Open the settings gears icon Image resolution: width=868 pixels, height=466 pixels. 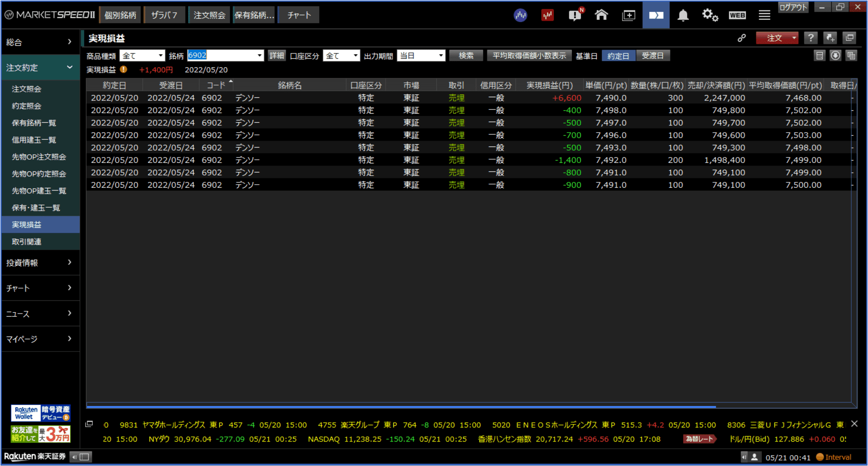(x=710, y=15)
